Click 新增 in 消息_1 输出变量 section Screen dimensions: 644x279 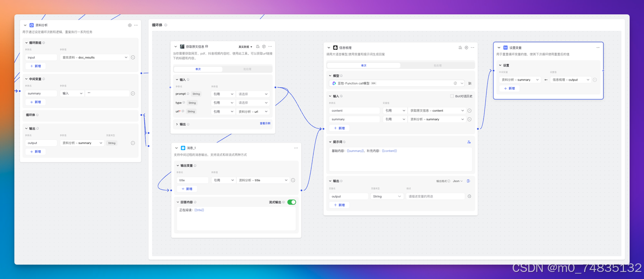[187, 189]
